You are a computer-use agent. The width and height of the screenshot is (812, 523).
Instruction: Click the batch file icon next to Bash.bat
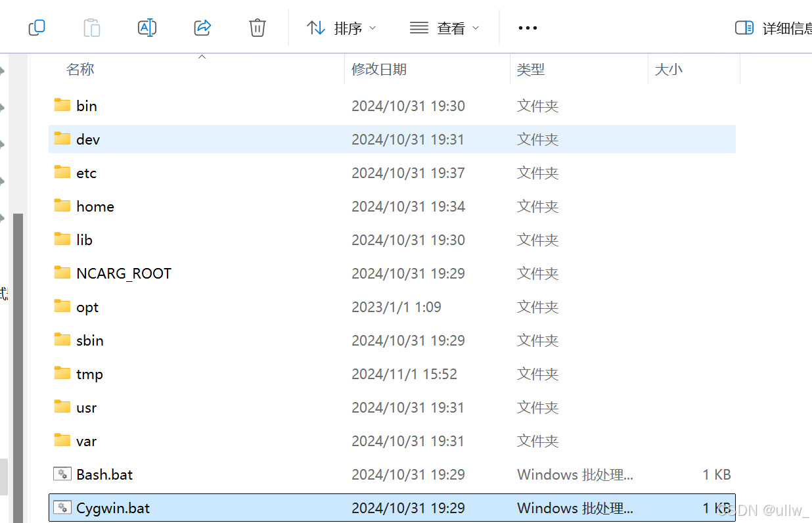tap(62, 474)
